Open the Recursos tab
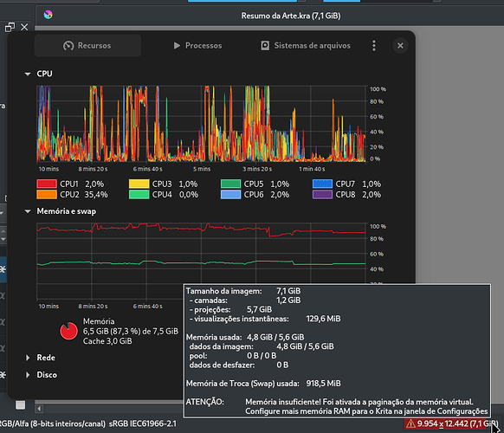 [x=87, y=46]
